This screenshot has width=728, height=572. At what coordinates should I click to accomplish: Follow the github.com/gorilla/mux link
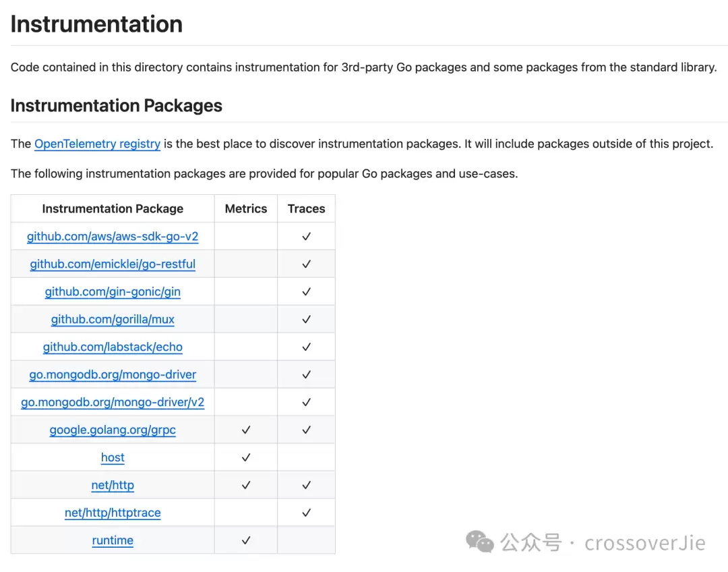(113, 320)
